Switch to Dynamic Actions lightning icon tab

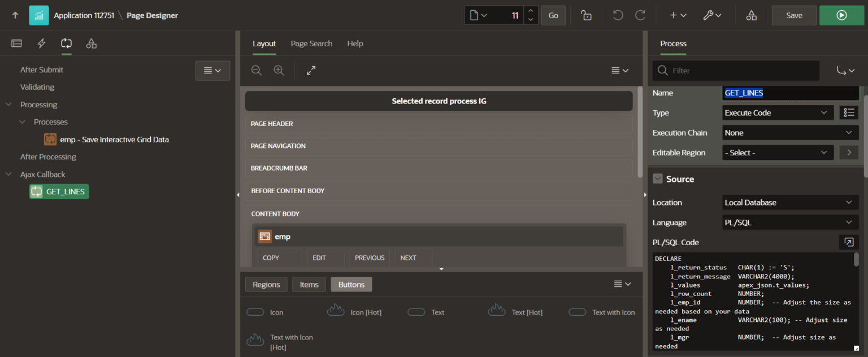pyautogui.click(x=41, y=43)
